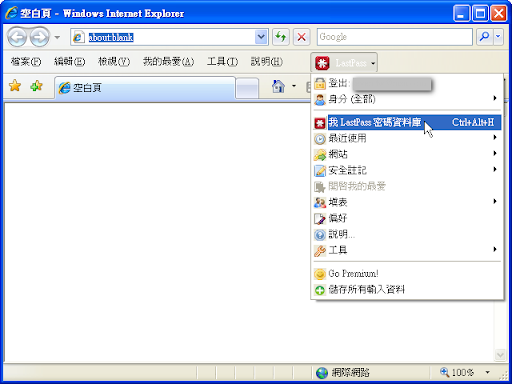Open the recent pages dropdown beside Forward

click(x=57, y=37)
